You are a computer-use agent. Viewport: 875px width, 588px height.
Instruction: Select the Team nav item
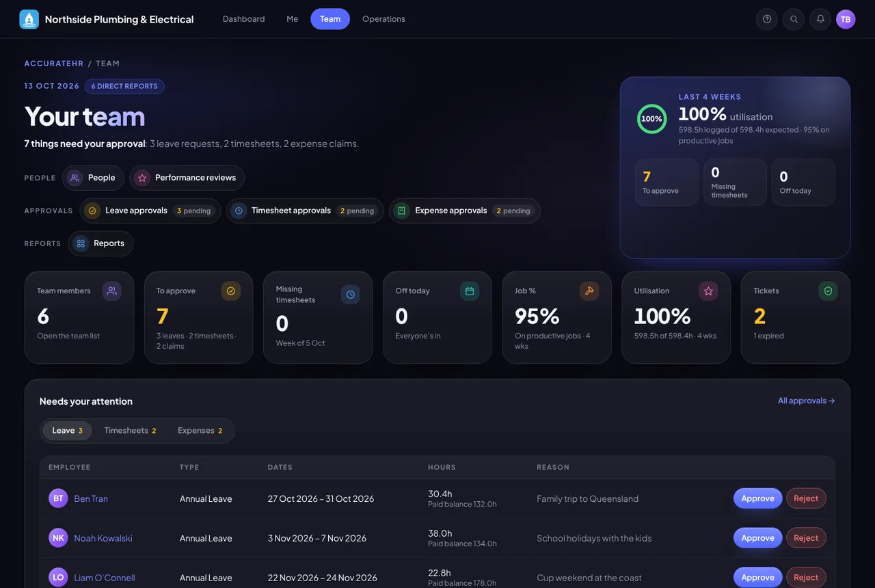click(x=330, y=19)
